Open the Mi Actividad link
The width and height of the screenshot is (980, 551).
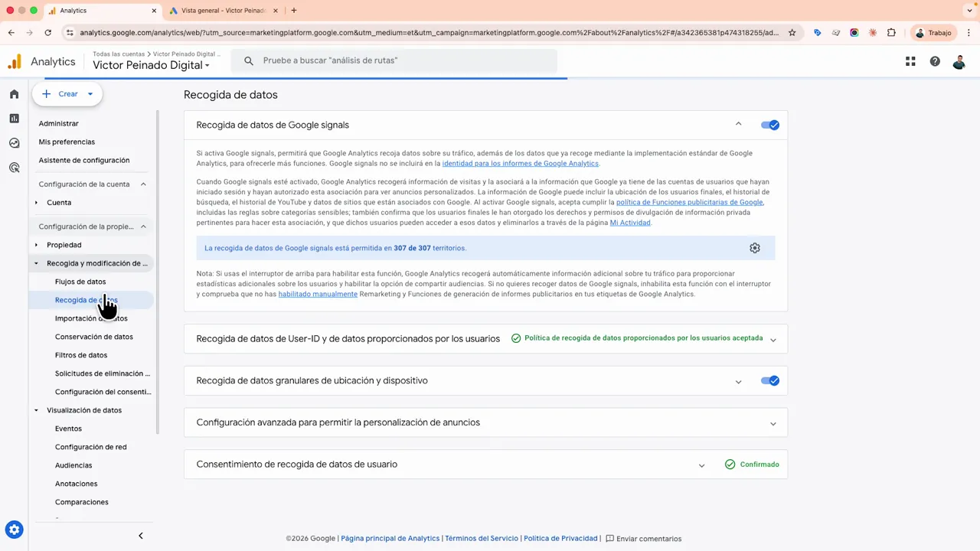point(630,223)
